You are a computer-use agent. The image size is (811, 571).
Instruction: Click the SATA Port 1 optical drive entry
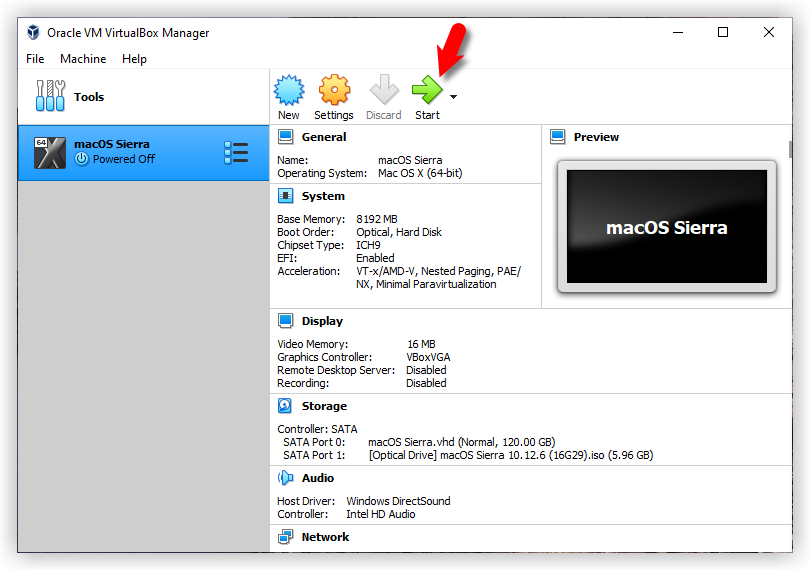(x=510, y=455)
